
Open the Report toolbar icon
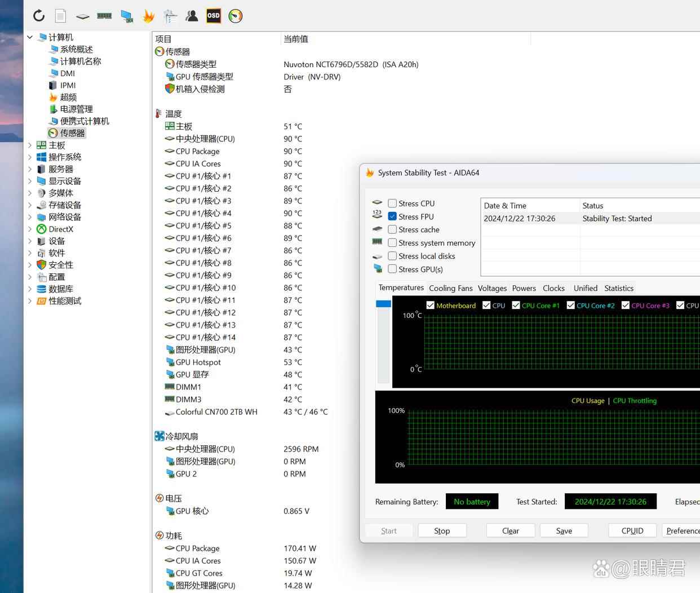pos(60,16)
